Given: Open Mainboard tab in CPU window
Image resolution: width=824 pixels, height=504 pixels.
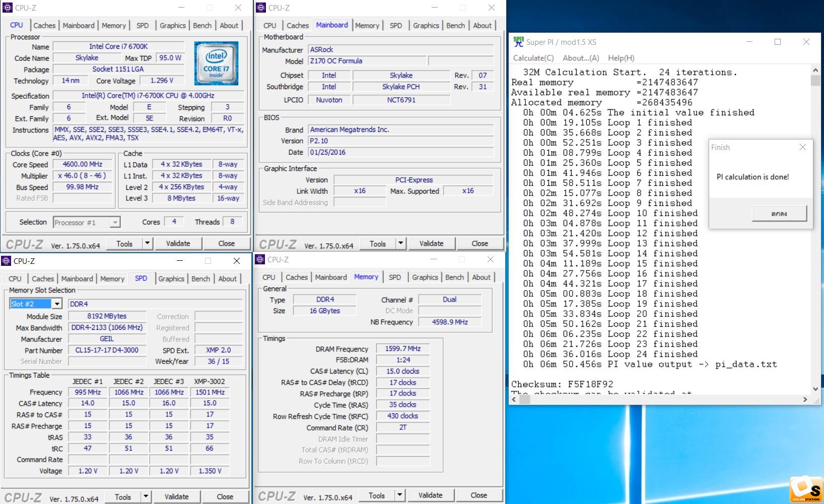Looking at the screenshot, I should point(79,25).
